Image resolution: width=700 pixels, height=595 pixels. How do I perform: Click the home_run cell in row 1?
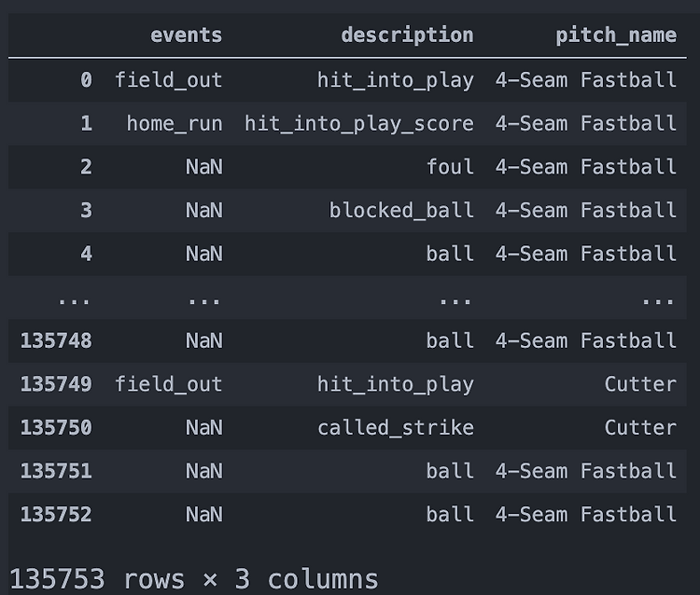point(175,123)
